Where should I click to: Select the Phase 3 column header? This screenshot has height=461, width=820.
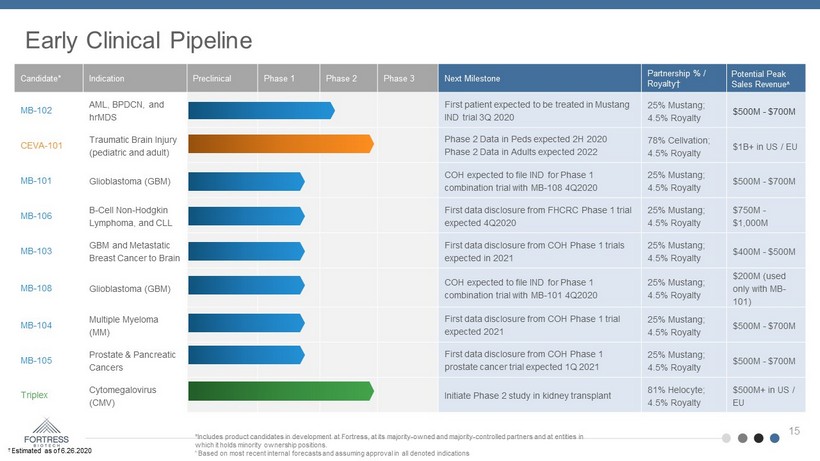(x=400, y=77)
